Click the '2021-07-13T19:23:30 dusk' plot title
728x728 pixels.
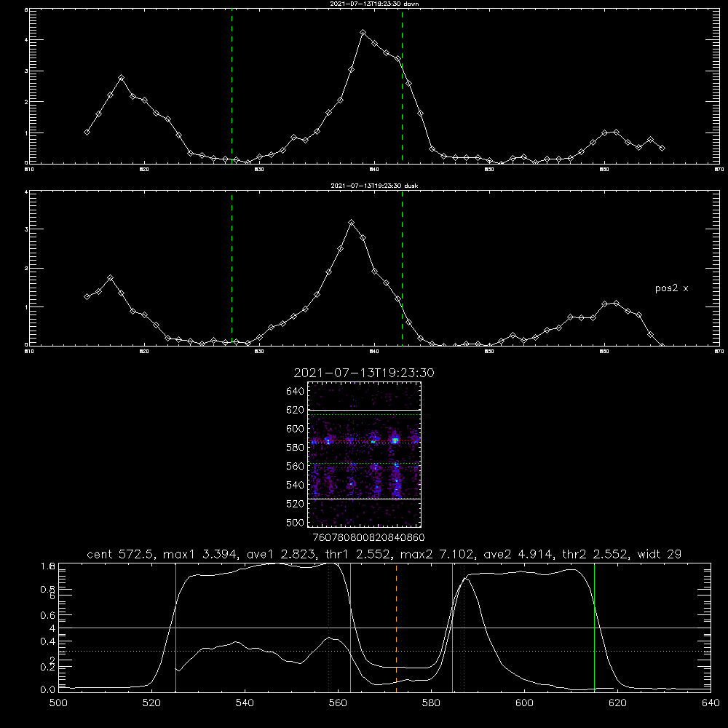(x=374, y=186)
